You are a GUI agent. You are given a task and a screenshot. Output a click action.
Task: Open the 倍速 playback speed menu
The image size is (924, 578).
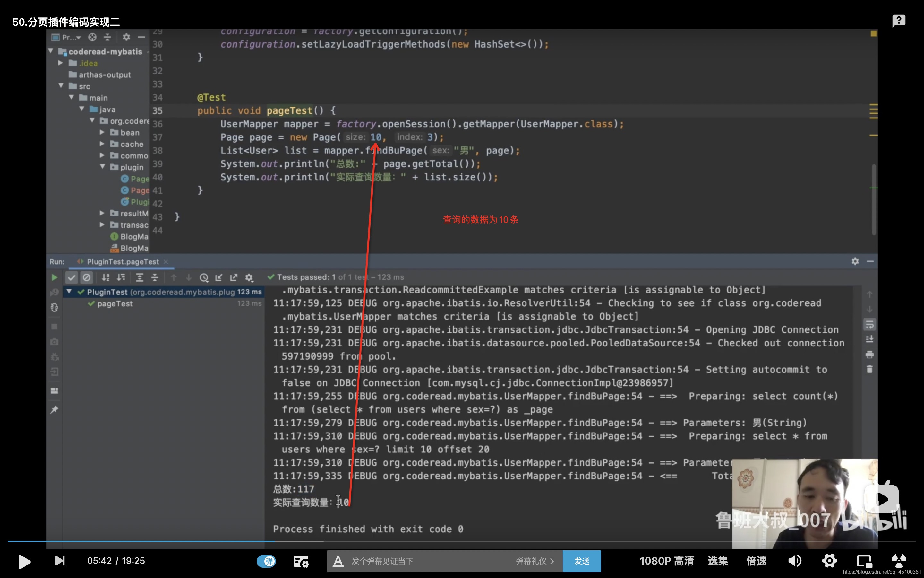click(757, 561)
